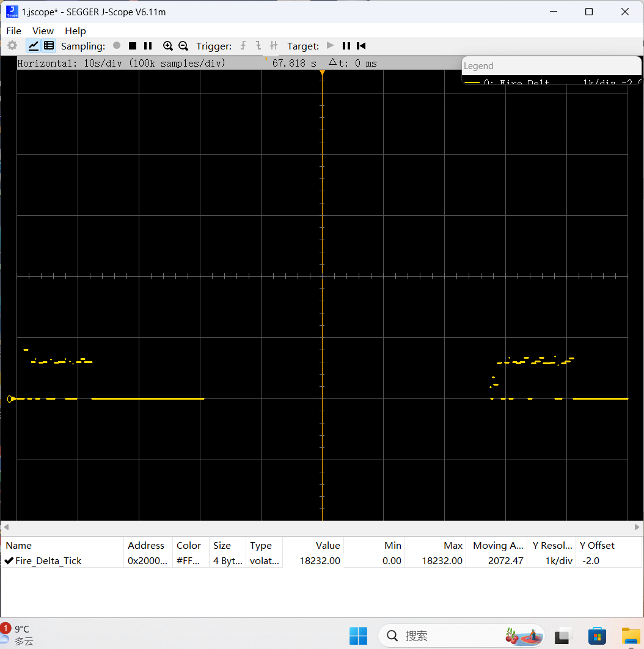The width and height of the screenshot is (644, 649).
Task: Reset the target with restart button
Action: tap(361, 46)
